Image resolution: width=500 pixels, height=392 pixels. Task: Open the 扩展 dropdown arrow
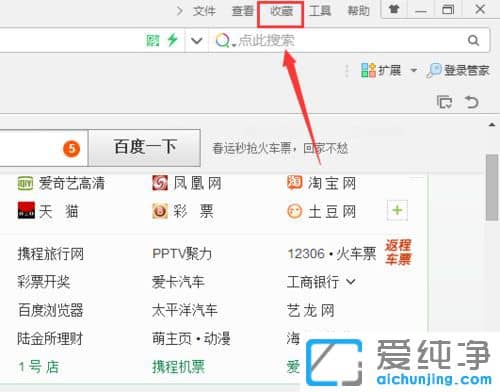tap(413, 70)
